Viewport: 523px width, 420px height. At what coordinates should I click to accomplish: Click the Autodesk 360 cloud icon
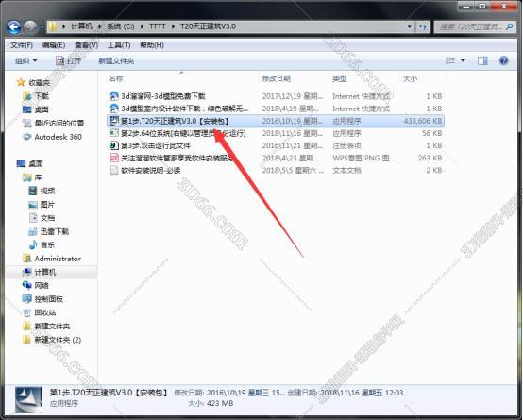(x=26, y=137)
